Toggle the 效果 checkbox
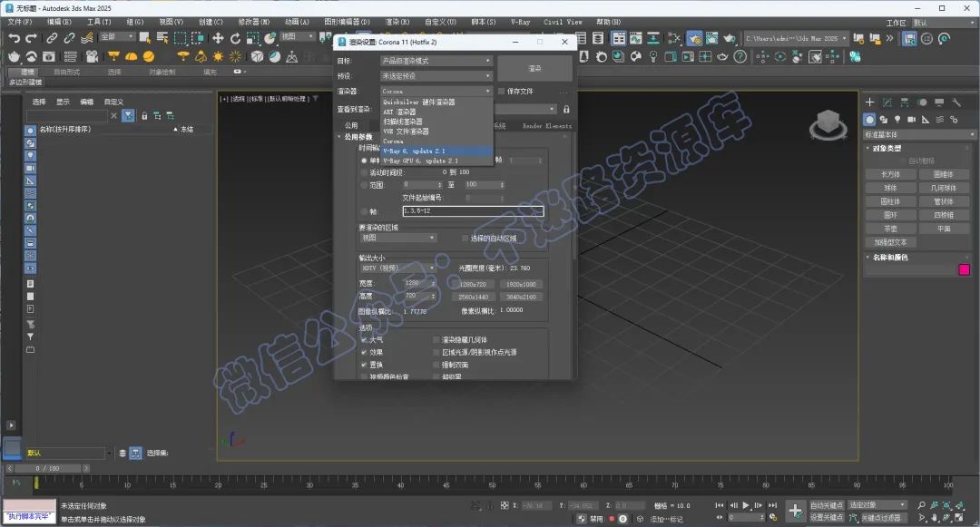This screenshot has width=980, height=527. [364, 352]
